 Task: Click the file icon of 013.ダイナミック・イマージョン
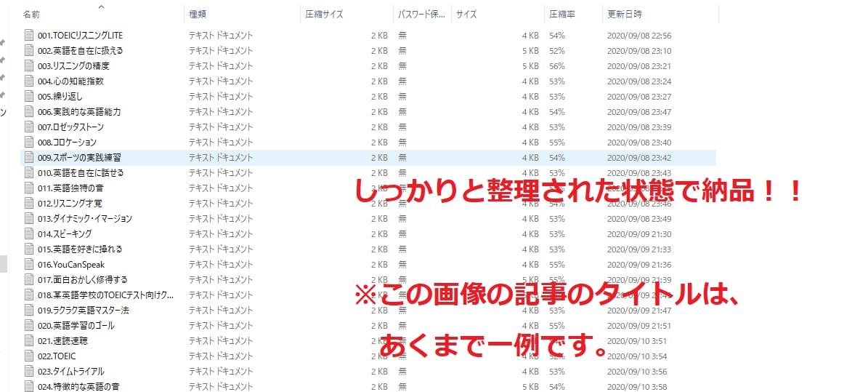tap(29, 218)
